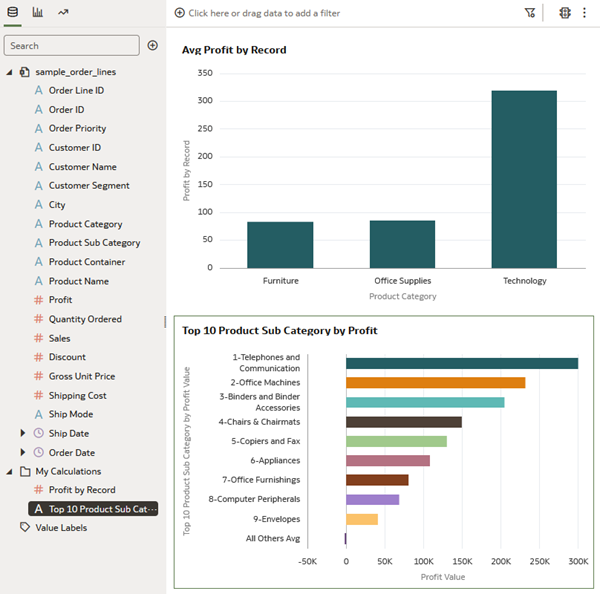
Task: Select Product Container column
Action: pyautogui.click(x=86, y=262)
